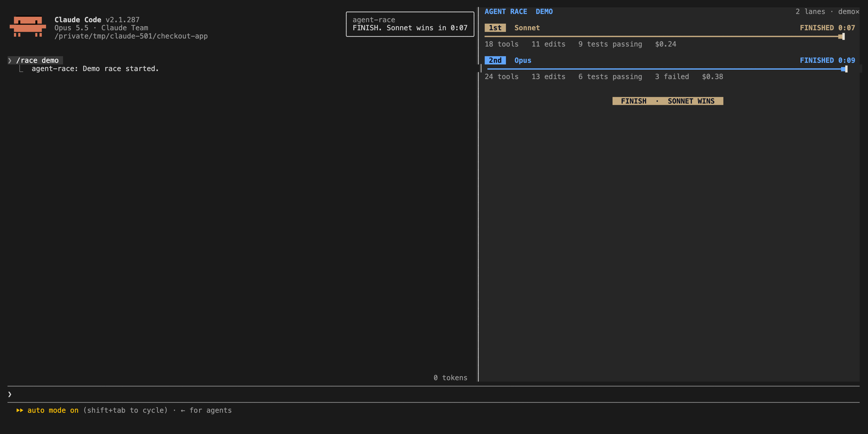Click the AGENT RACE title
The width and height of the screenshot is (868, 434).
[x=506, y=12]
